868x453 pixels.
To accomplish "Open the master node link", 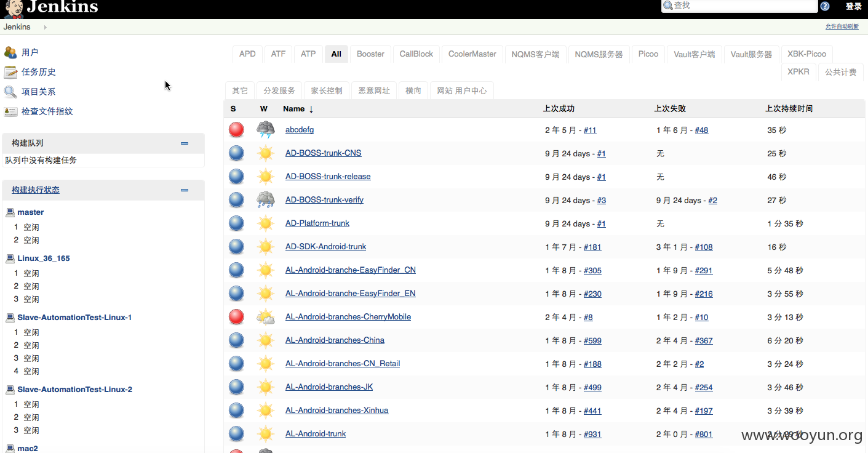I will click(31, 212).
